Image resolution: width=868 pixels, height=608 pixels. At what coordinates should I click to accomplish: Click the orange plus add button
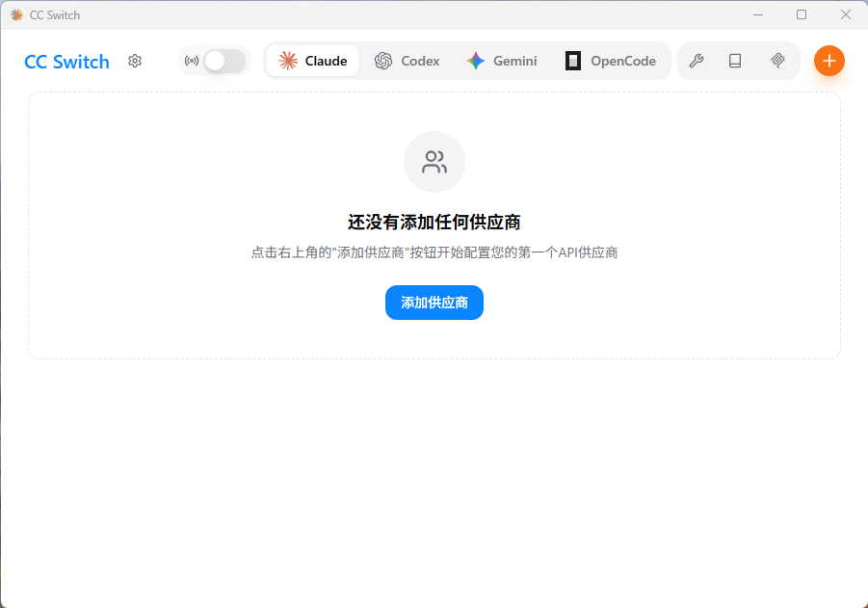[x=829, y=61]
